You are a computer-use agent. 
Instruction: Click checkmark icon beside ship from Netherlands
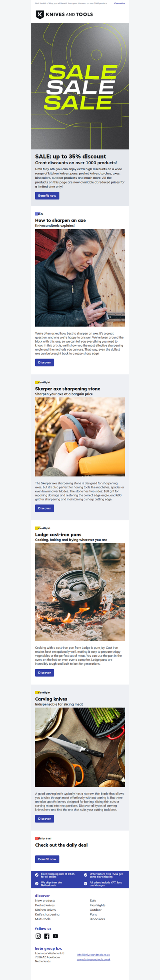(x=37, y=883)
